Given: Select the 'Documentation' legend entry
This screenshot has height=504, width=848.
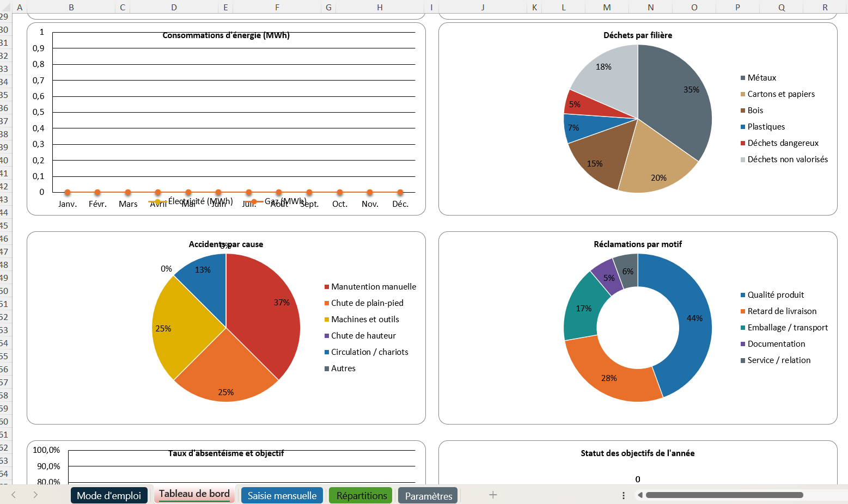Looking at the screenshot, I should point(776,344).
